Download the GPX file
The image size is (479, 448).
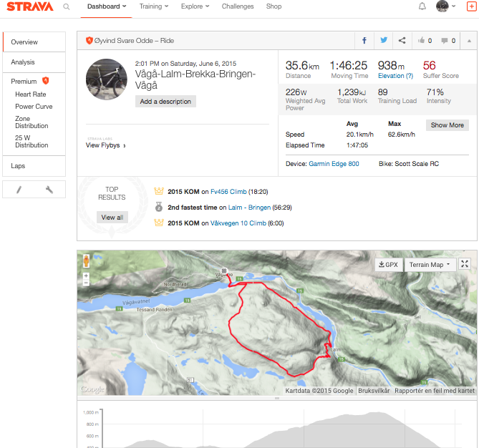coord(387,265)
